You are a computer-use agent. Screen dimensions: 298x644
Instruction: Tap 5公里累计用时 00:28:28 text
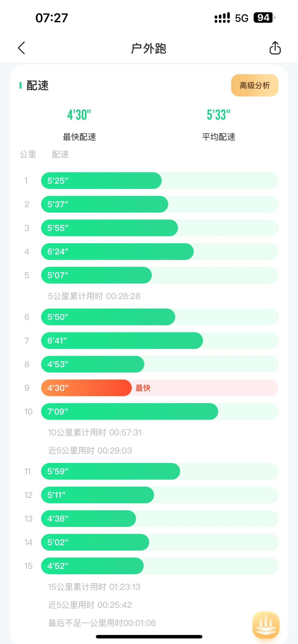tap(94, 296)
